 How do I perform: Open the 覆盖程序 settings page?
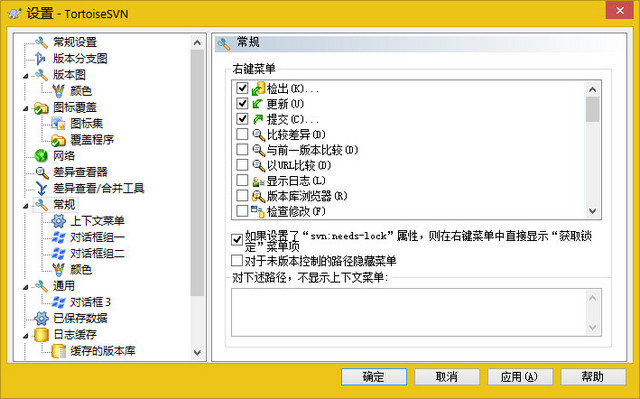click(x=92, y=140)
